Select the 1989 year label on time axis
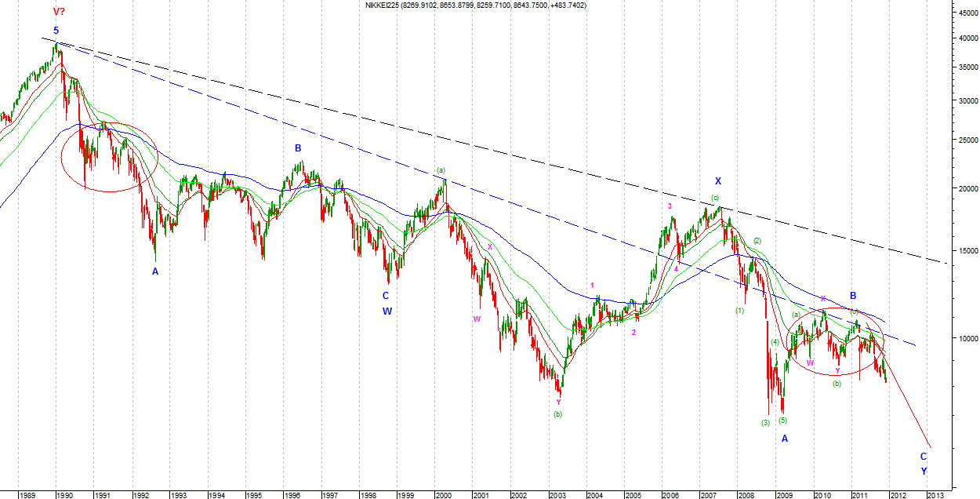The width and height of the screenshot is (980, 499). [x=26, y=495]
